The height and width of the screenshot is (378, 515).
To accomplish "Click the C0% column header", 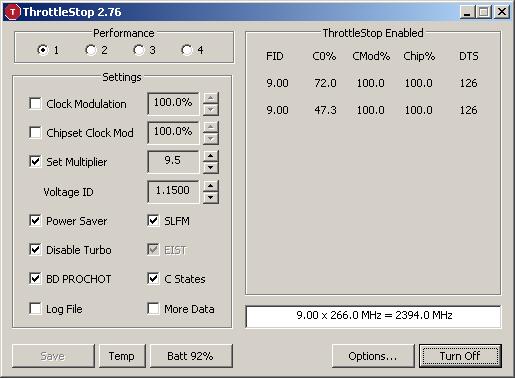I will coord(324,56).
